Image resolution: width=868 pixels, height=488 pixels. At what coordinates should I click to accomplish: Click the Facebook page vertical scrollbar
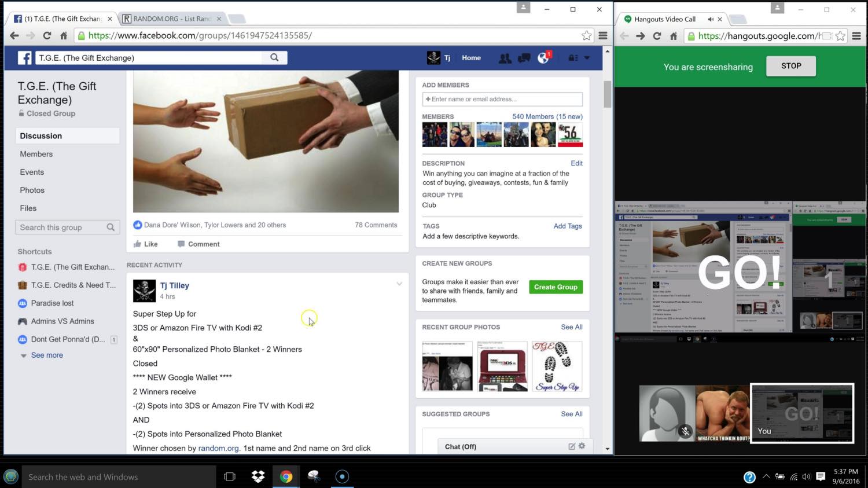click(x=607, y=94)
